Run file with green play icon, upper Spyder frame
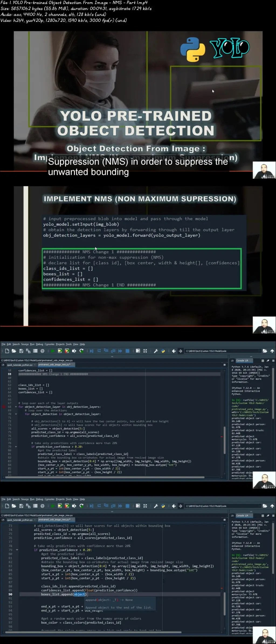The height and width of the screenshot is (644, 276). (x=53, y=351)
